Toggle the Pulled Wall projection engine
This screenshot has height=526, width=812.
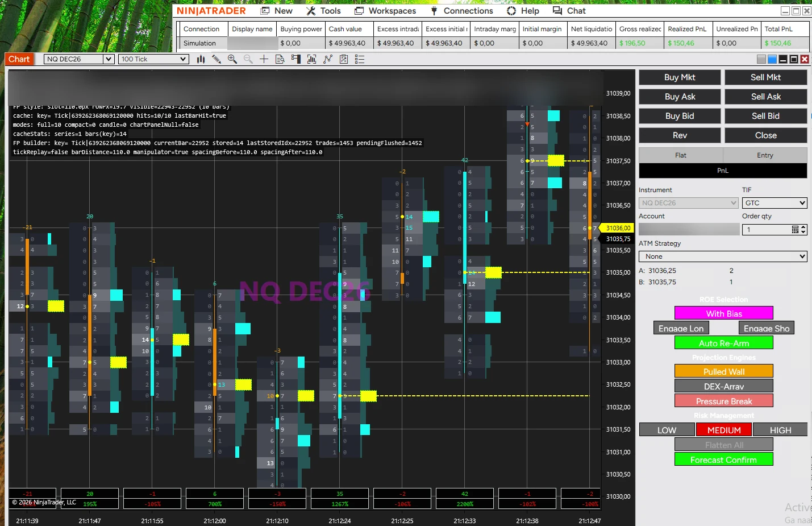click(x=724, y=371)
